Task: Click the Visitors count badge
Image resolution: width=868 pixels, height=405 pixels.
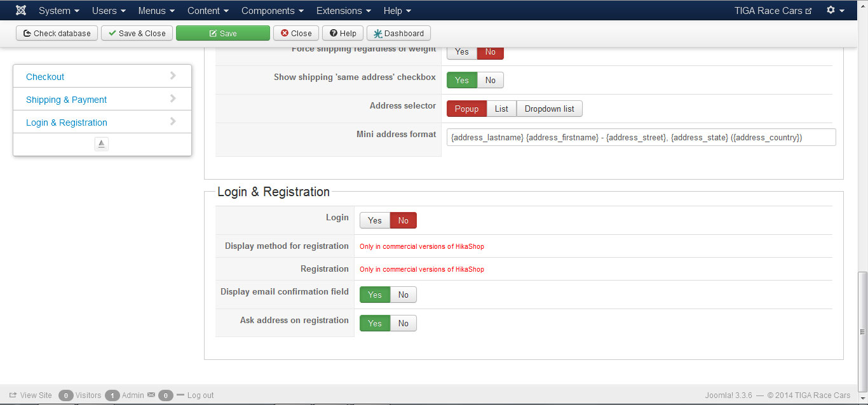Action: point(65,395)
